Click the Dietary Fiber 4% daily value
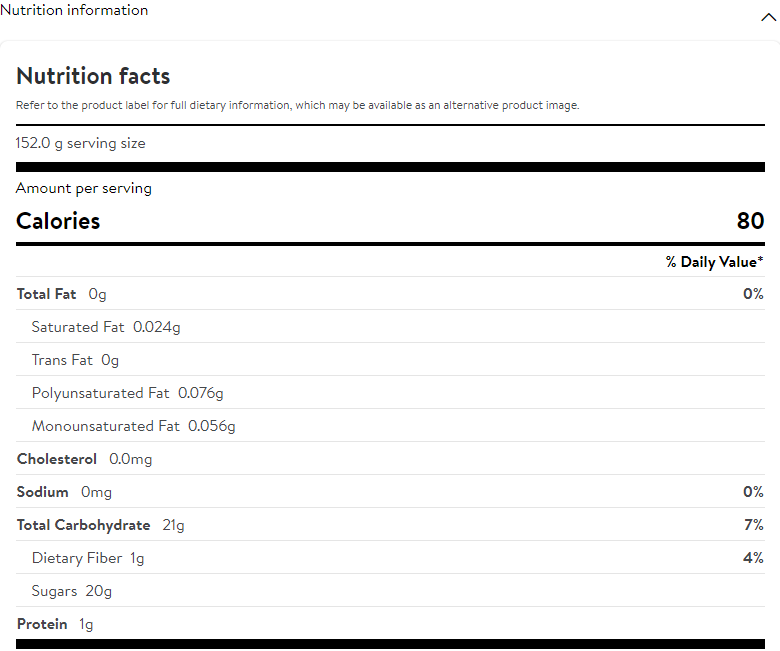Viewport: 780px width, 651px height. (x=753, y=558)
